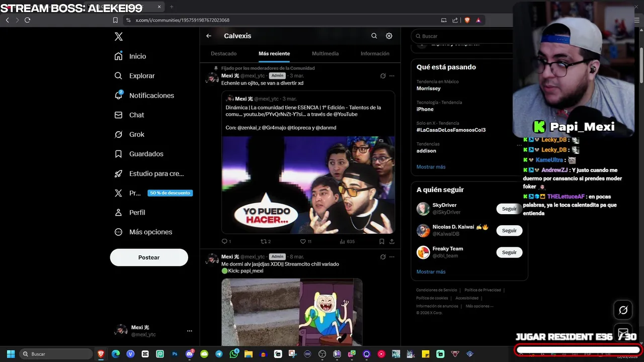The height and width of the screenshot is (362, 644).
Task: Open Notificaciones in the sidebar
Action: 144,96
